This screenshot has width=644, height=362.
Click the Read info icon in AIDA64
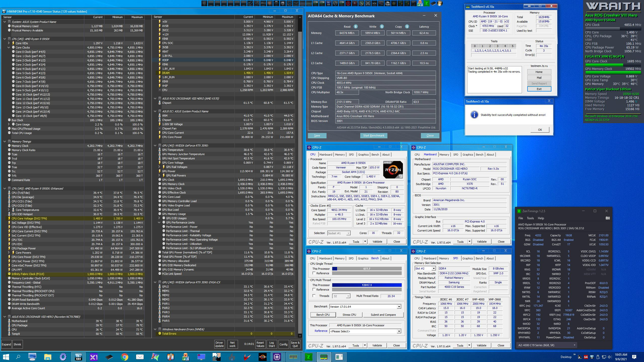click(x=355, y=26)
